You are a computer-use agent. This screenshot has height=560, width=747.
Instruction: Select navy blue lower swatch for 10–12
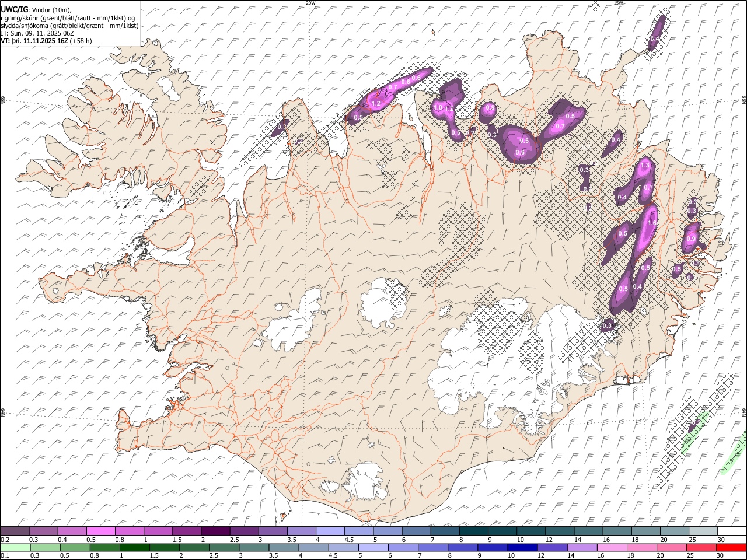click(x=522, y=547)
